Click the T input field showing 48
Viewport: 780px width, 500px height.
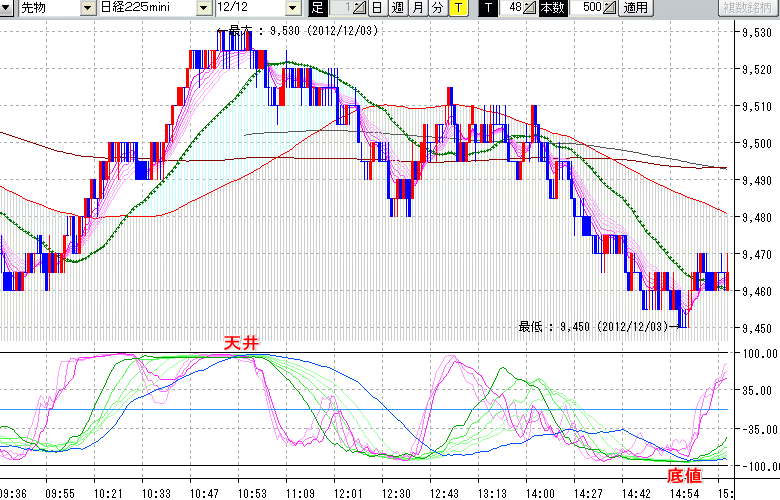pos(512,8)
